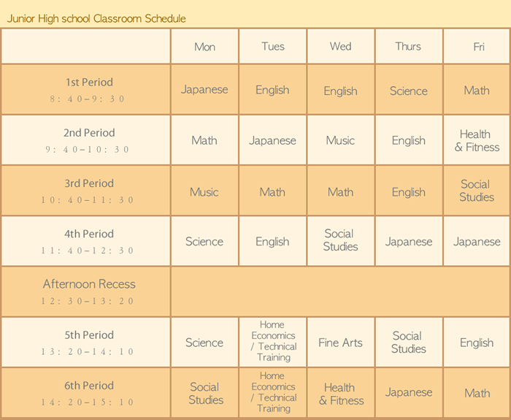Click Wednesday's 2nd period Music cell

click(340, 140)
